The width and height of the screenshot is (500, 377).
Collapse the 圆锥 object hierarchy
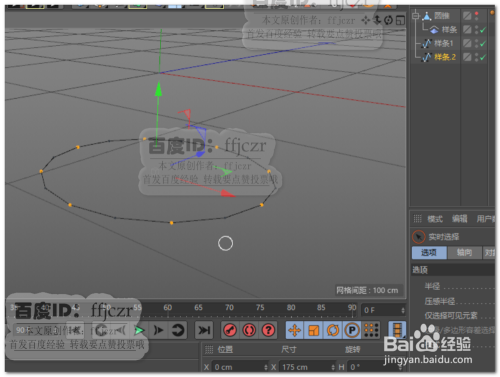tap(415, 15)
